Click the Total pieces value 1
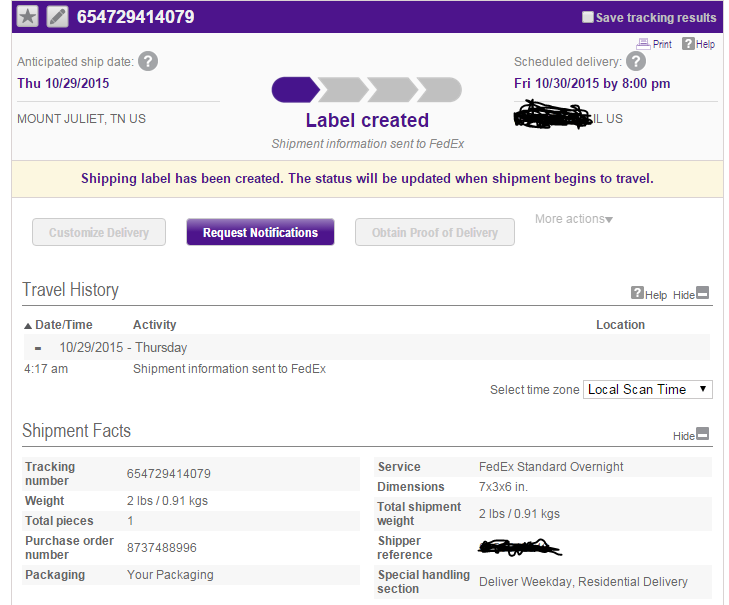The height and width of the screenshot is (605, 729). 130,521
